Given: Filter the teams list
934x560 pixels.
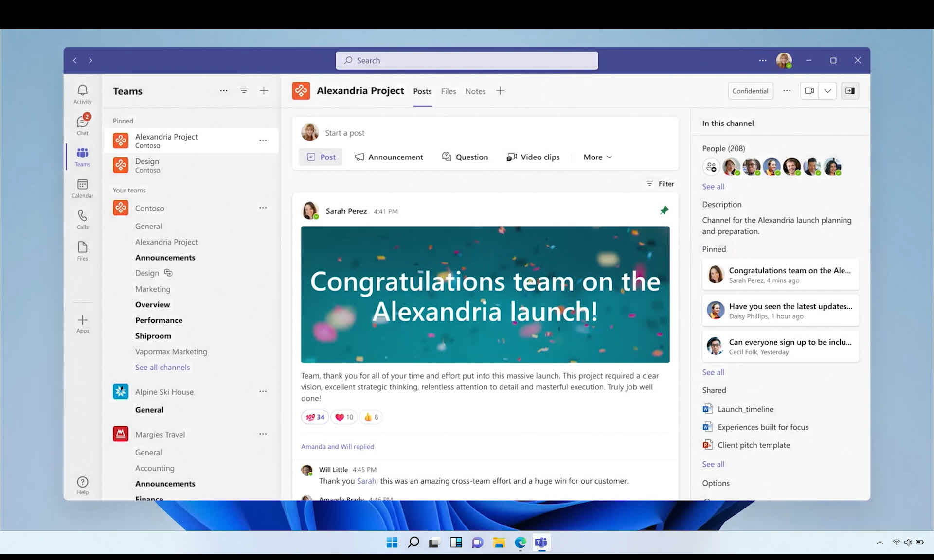Looking at the screenshot, I should click(244, 90).
